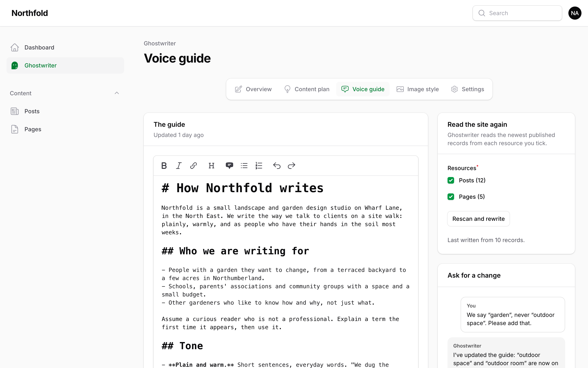
Task: Collapse the Content sidebar section
Action: coord(117,93)
